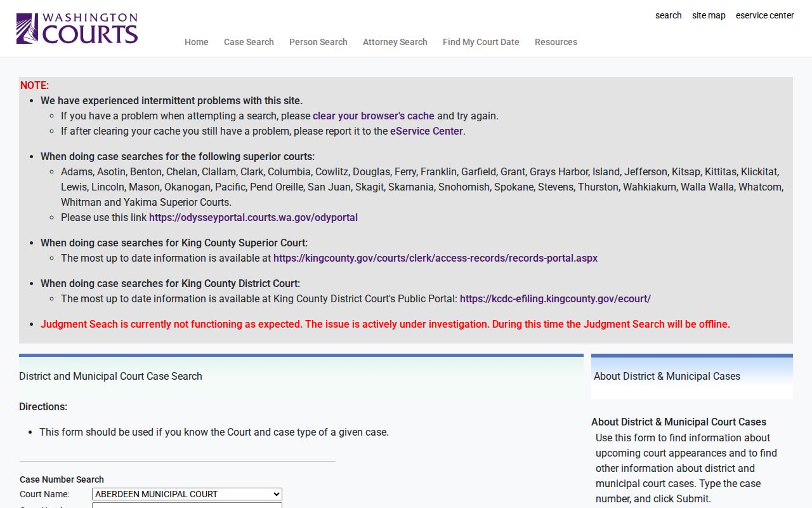Click the About District & Municipal Cases header

pyautogui.click(x=667, y=376)
